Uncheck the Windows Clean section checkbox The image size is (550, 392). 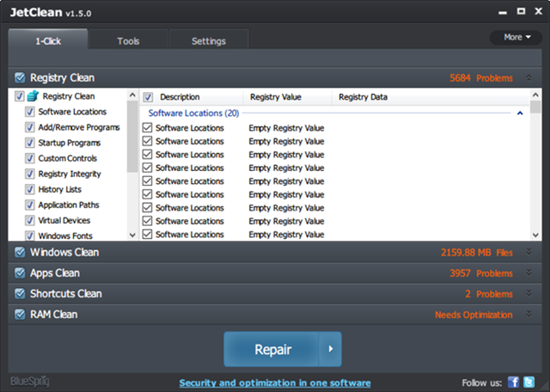(x=20, y=252)
